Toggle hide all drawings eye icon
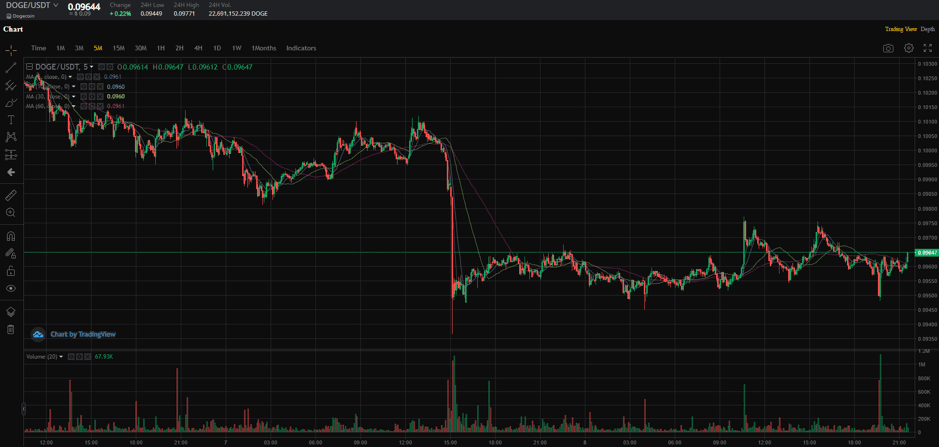939x447 pixels. coord(11,288)
